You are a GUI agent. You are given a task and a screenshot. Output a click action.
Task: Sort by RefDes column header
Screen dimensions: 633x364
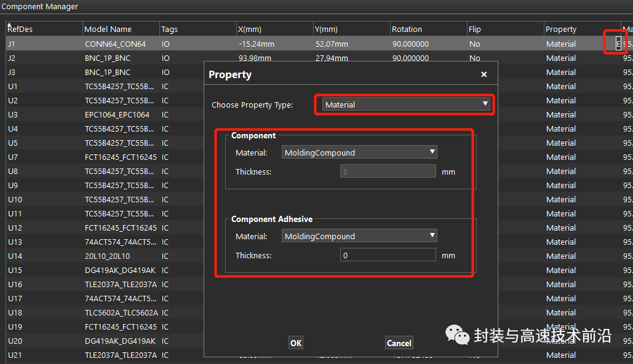(x=44, y=29)
